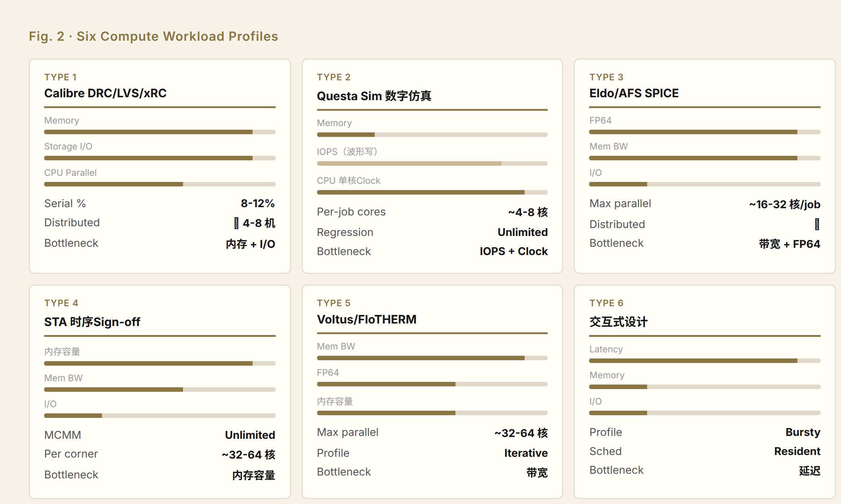This screenshot has height=504, width=841.
Task: Click the FP64 bar in the Voltus/FloTHERM card
Action: point(432,384)
